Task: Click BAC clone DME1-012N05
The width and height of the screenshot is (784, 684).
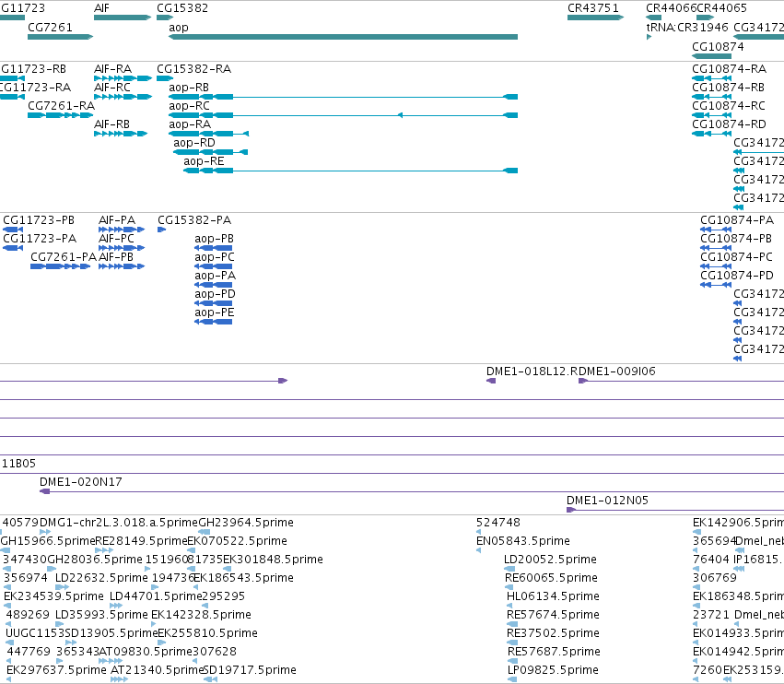Action: click(675, 510)
